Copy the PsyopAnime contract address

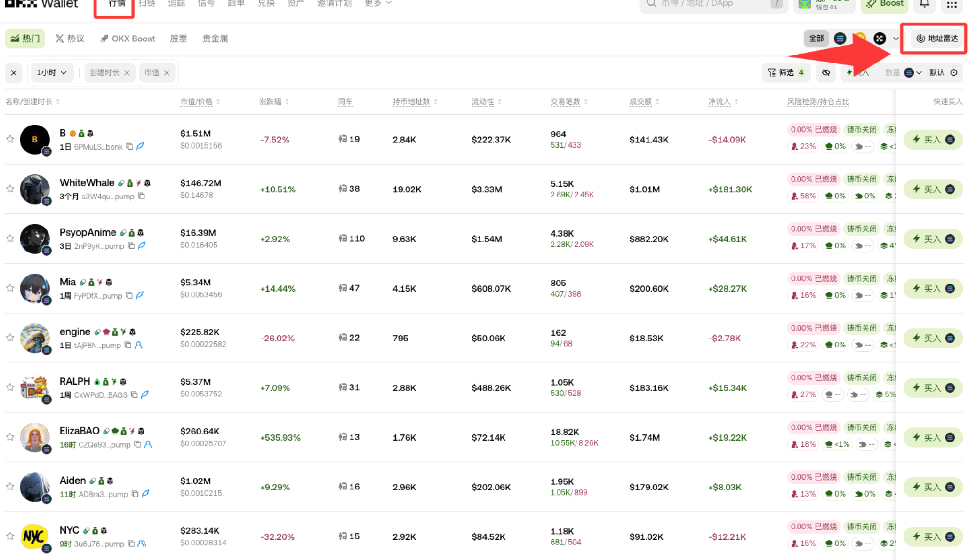[x=132, y=246]
